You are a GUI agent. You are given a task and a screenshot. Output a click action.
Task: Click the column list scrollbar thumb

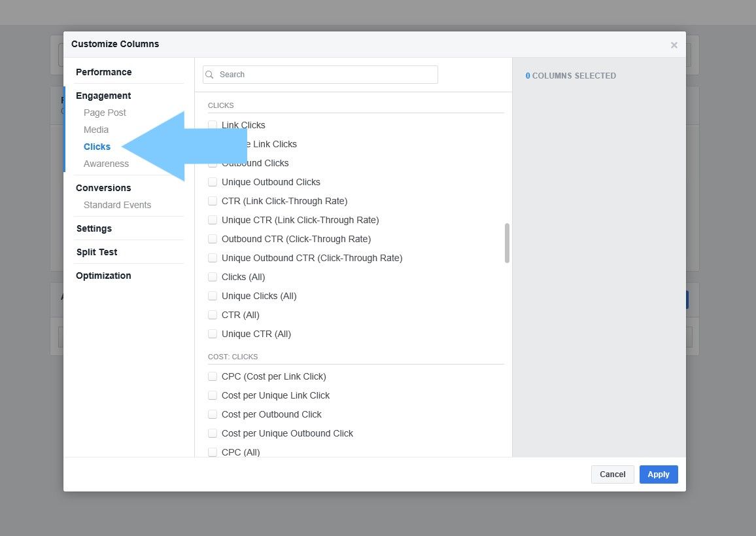pos(507,243)
